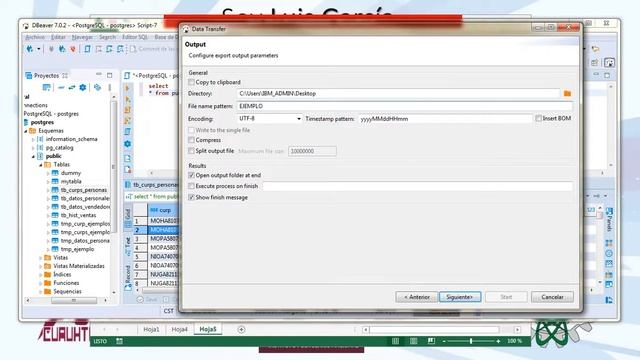
Task: Click the Directory path input field
Action: (x=398, y=93)
